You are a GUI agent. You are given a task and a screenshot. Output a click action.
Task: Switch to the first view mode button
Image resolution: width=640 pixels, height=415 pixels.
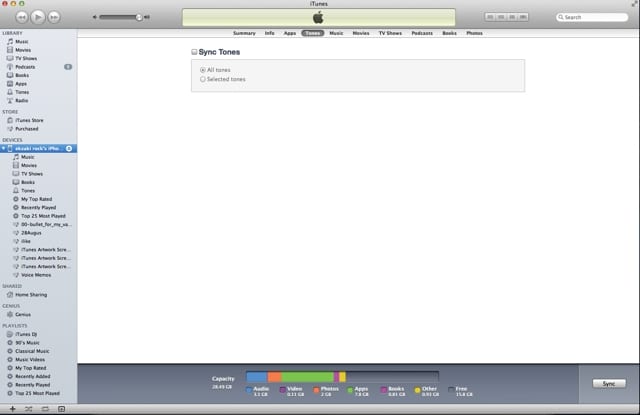click(490, 17)
